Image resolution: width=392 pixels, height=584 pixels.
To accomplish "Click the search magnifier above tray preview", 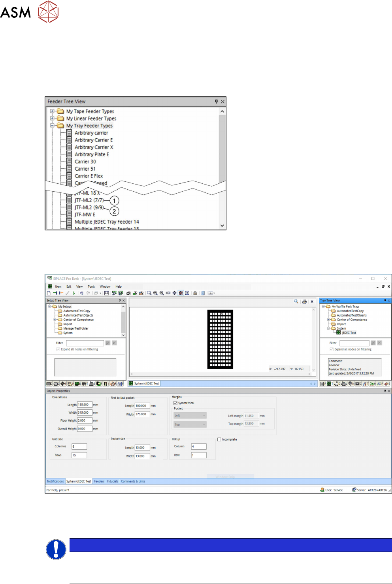I will [296, 301].
